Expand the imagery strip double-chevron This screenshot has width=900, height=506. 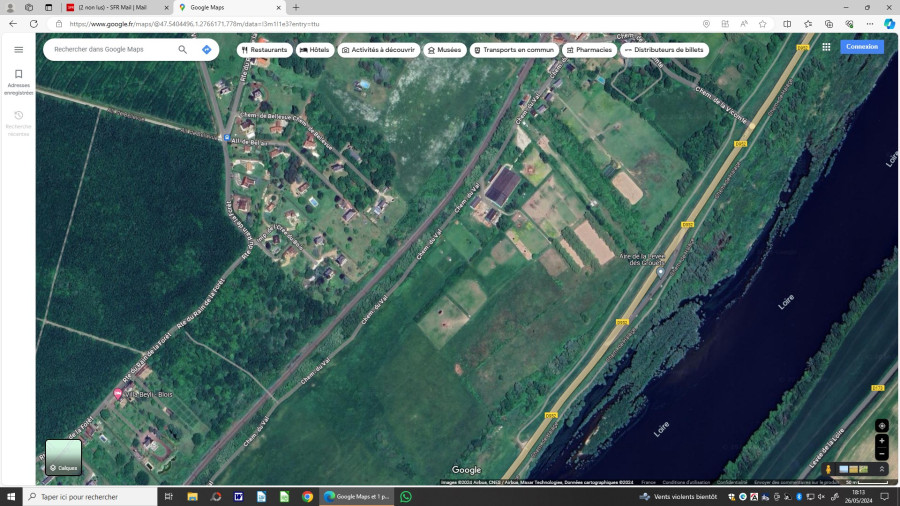click(x=881, y=469)
